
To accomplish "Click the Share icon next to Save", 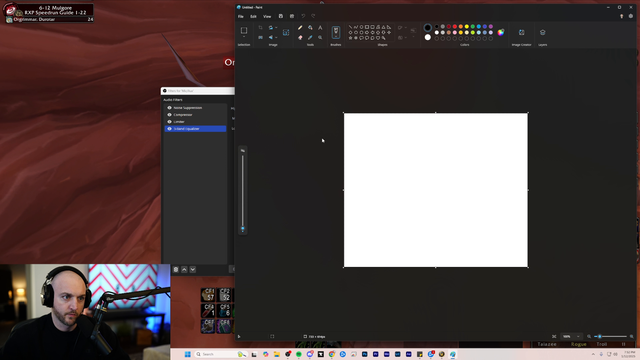I will (291, 16).
